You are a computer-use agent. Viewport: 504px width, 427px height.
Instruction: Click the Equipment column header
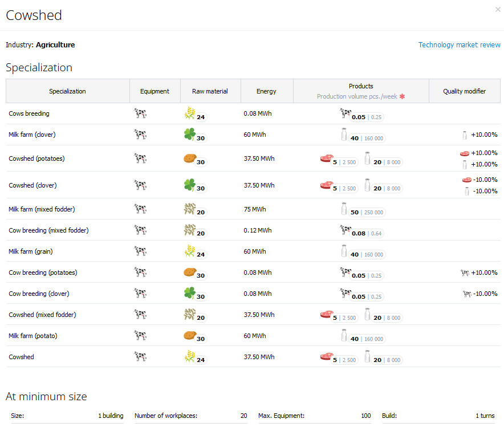pyautogui.click(x=155, y=91)
